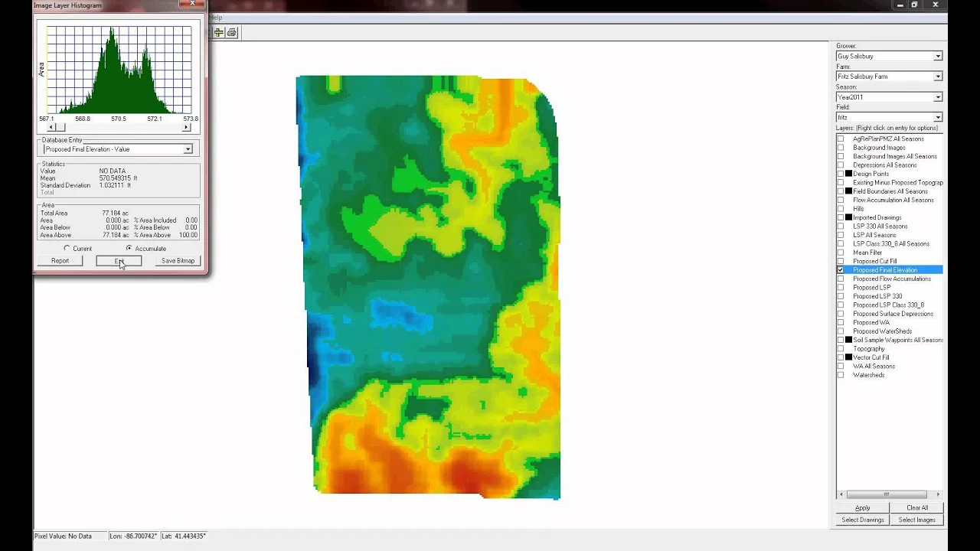This screenshot has height=551, width=980.
Task: Click the Save Bitmap button
Action: coord(178,261)
